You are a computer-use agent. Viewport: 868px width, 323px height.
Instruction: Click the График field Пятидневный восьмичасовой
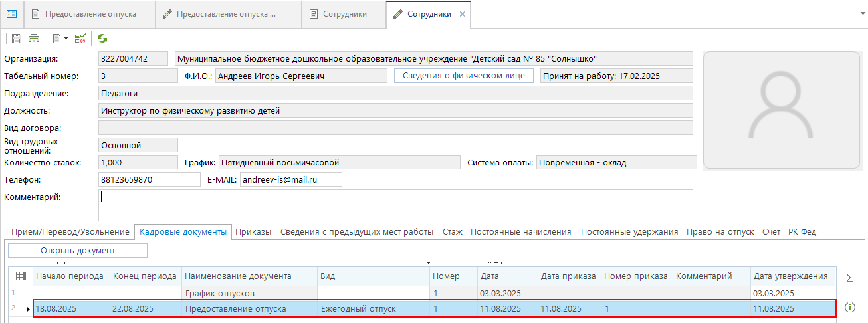340,162
